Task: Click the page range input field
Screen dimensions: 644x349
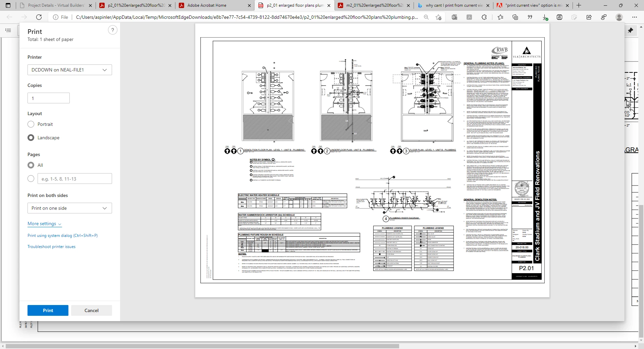Action: click(75, 179)
